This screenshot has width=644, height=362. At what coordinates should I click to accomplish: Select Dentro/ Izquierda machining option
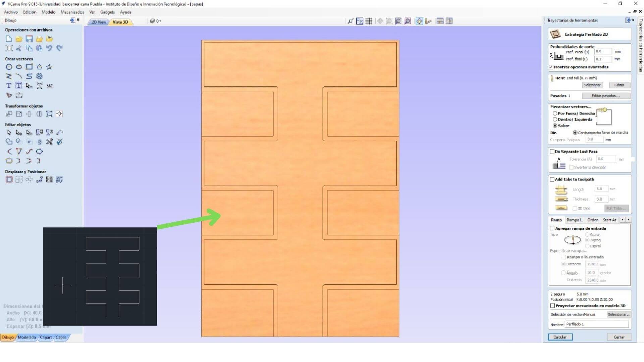555,119
